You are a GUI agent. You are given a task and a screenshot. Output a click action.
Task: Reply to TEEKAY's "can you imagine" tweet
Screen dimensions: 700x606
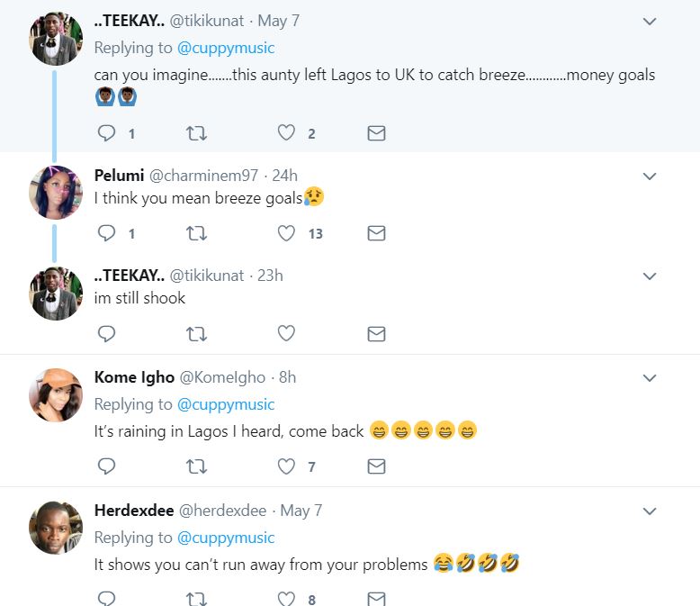(106, 133)
